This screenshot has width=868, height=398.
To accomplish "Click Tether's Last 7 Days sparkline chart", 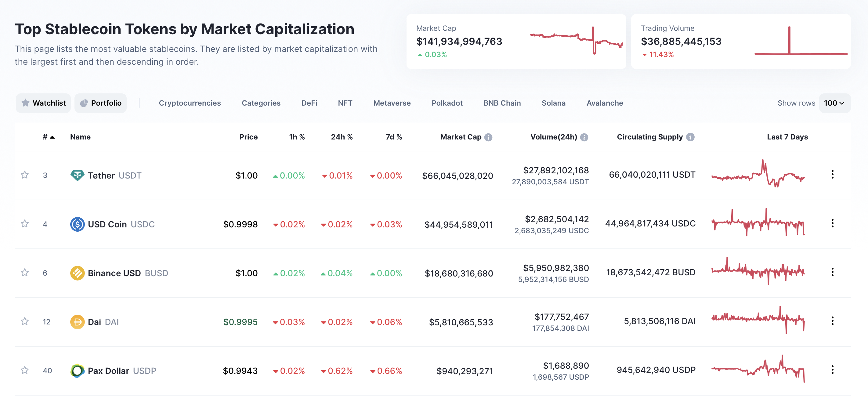I will (758, 175).
